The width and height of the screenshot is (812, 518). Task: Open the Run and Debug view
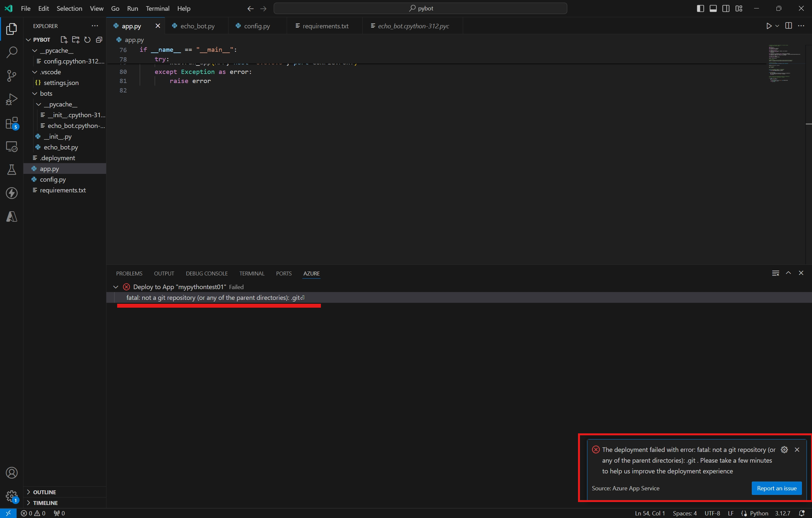pos(11,100)
